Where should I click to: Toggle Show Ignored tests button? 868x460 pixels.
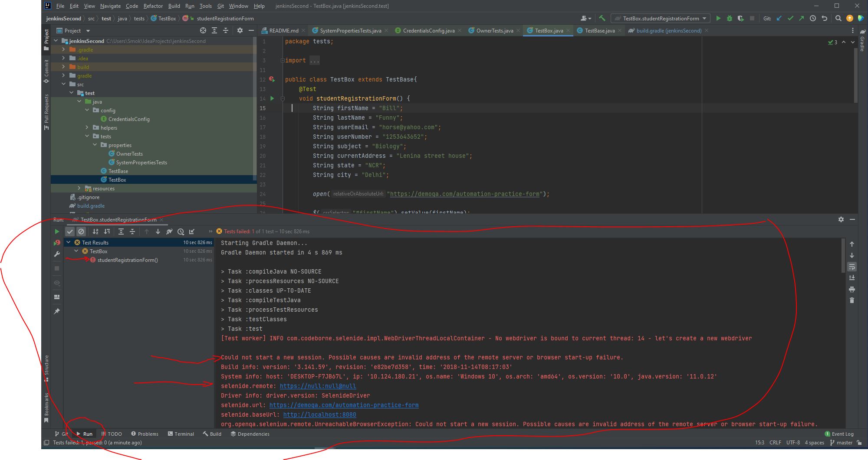81,232
